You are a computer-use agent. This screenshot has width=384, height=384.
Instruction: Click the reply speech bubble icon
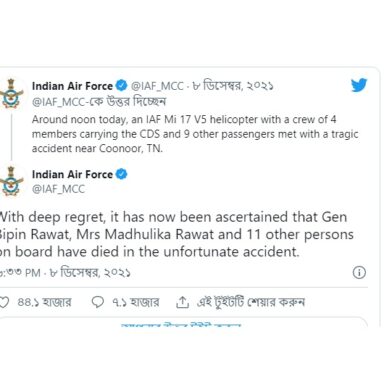click(98, 302)
